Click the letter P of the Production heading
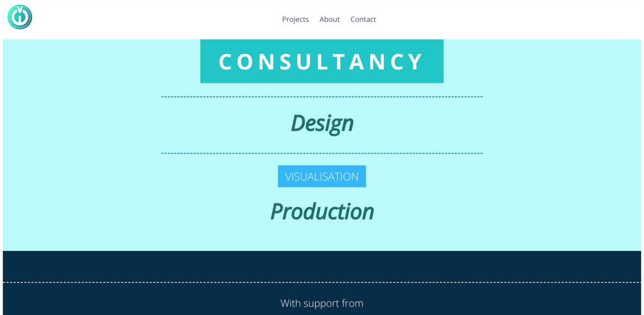This screenshot has height=315, width=644. click(277, 211)
